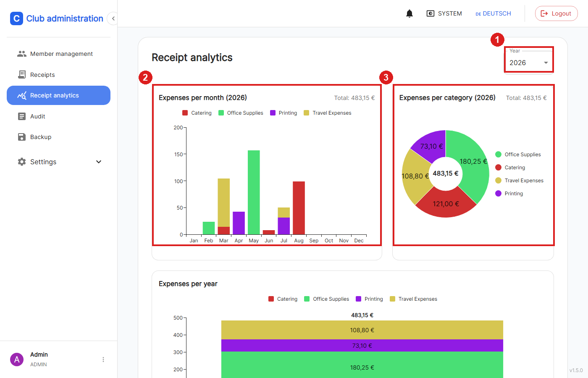This screenshot has width=588, height=378.
Task: Toggle Catering in yearly chart legend
Action: 283,299
